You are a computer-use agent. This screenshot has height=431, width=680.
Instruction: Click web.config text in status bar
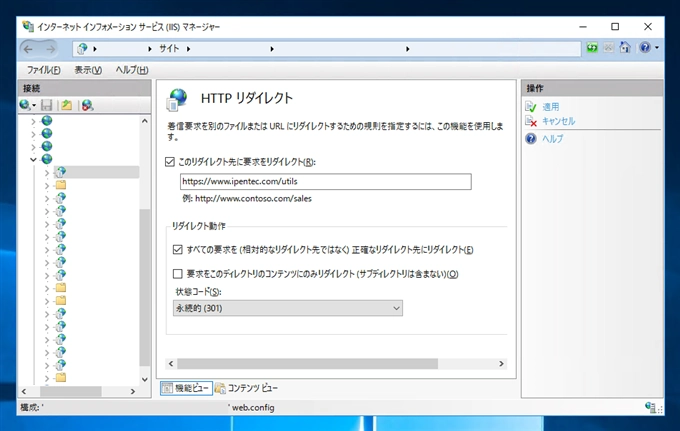[x=253, y=407]
